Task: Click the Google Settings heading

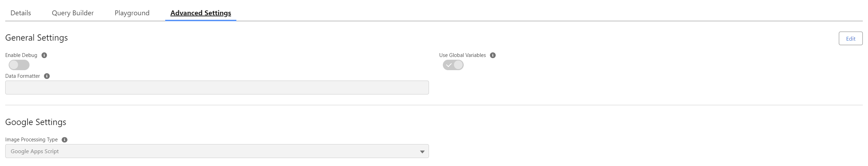Action: point(35,122)
